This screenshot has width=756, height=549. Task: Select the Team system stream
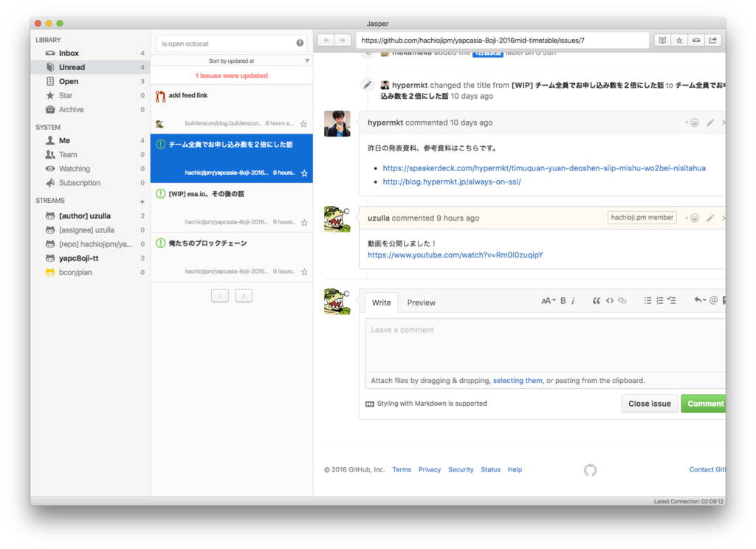click(x=90, y=155)
